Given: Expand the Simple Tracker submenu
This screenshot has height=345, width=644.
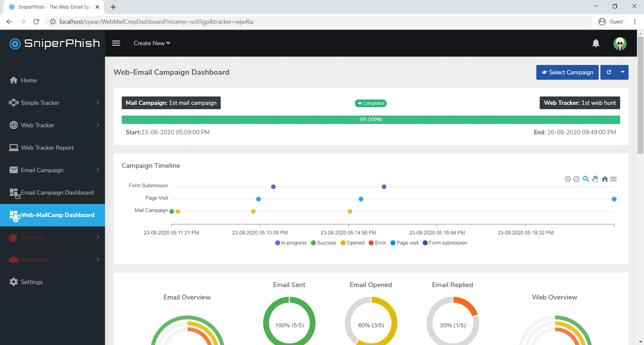Looking at the screenshot, I should click(98, 102).
